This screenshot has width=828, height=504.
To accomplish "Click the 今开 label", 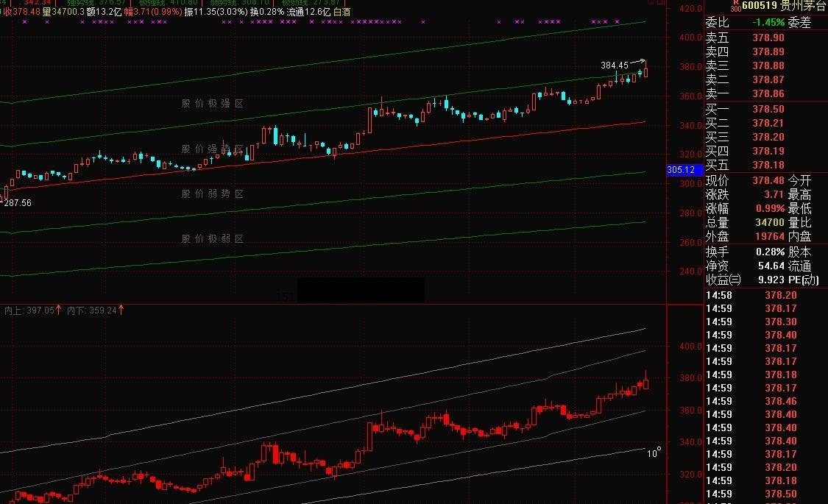I will (799, 180).
